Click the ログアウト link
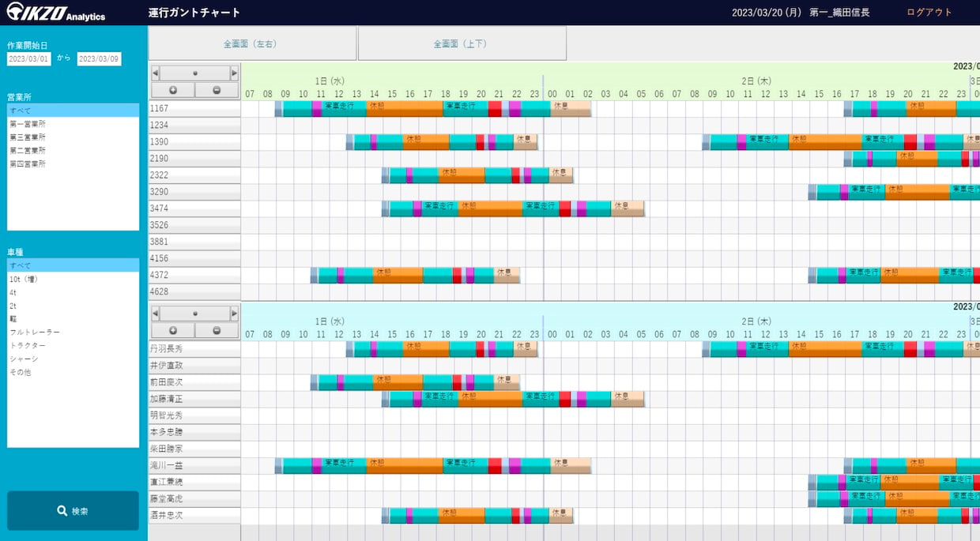This screenshot has width=980, height=541. (x=929, y=13)
